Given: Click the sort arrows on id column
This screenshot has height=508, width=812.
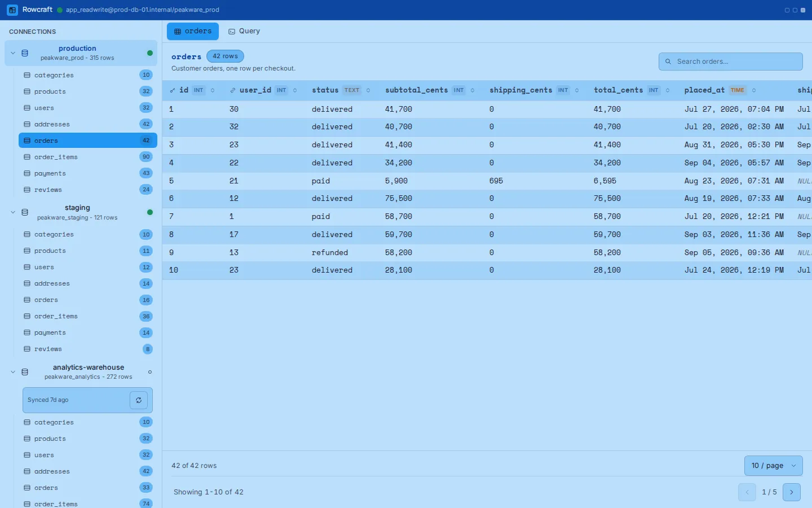Looking at the screenshot, I should point(213,90).
